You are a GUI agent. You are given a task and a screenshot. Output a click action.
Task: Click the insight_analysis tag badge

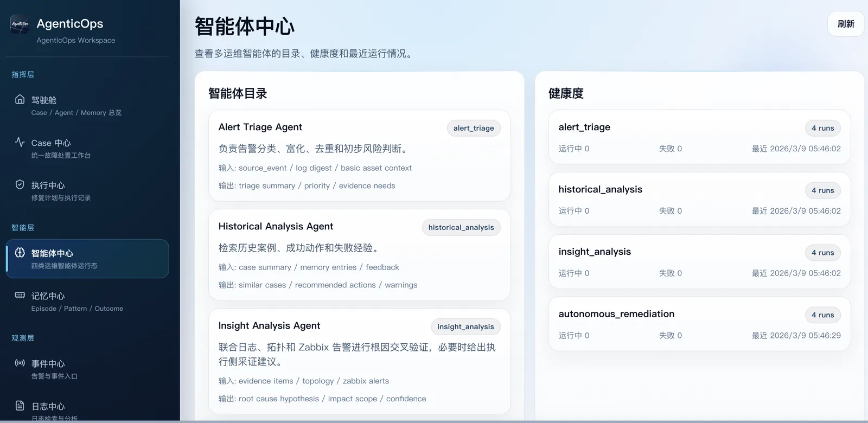pos(465,326)
